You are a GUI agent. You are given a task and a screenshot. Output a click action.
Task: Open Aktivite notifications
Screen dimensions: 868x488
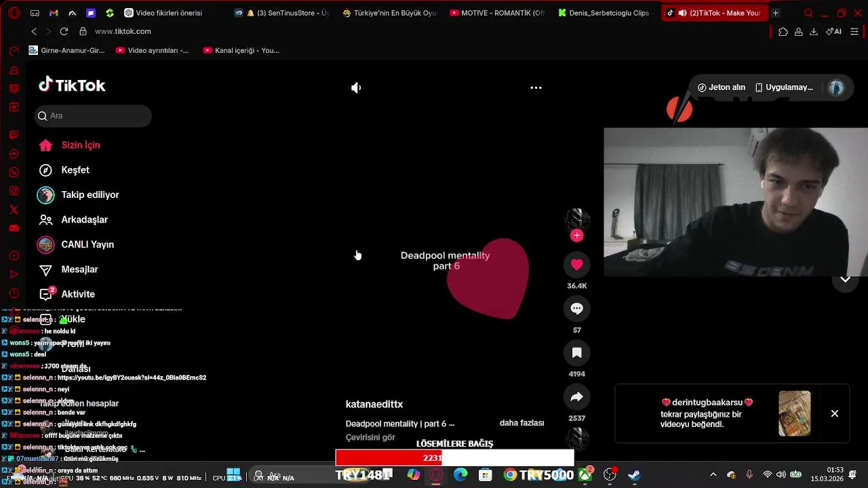tap(78, 294)
